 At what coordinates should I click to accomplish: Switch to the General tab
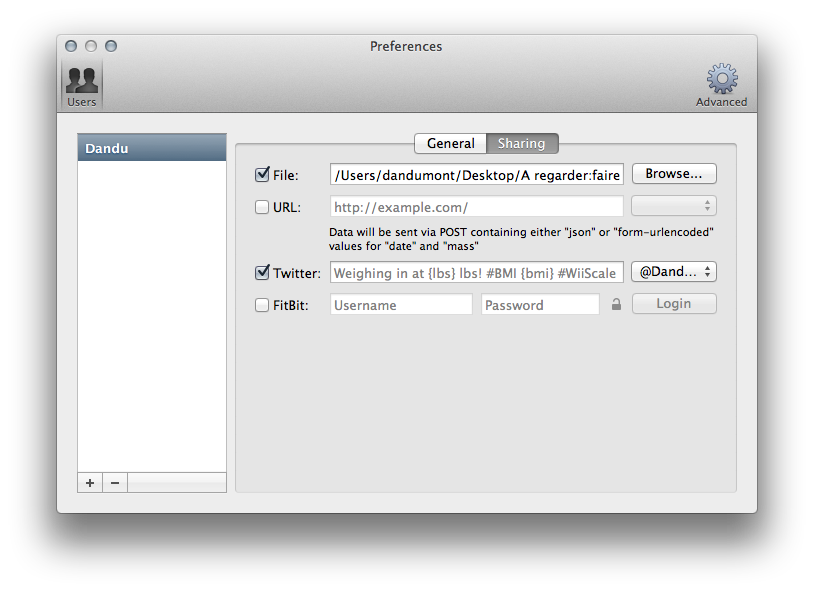point(450,143)
